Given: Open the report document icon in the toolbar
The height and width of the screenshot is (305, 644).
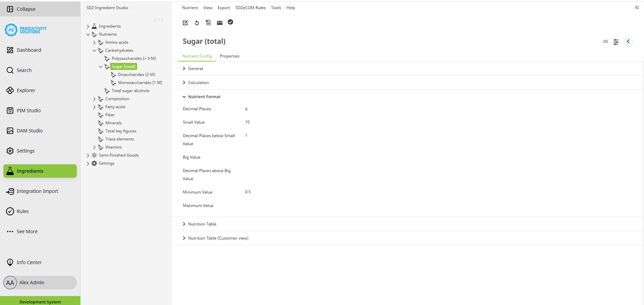Looking at the screenshot, I should (x=208, y=23).
